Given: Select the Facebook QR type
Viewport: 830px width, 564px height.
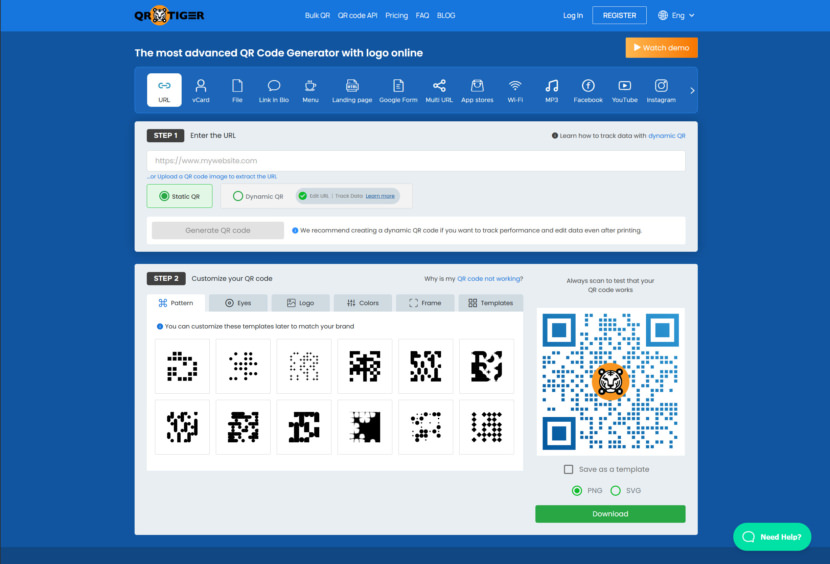Looking at the screenshot, I should 588,91.
